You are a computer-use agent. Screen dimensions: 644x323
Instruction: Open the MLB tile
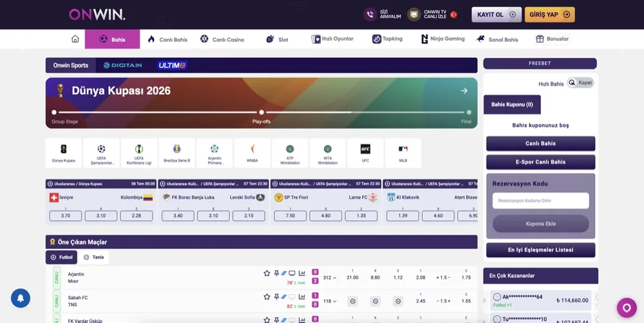pyautogui.click(x=403, y=153)
